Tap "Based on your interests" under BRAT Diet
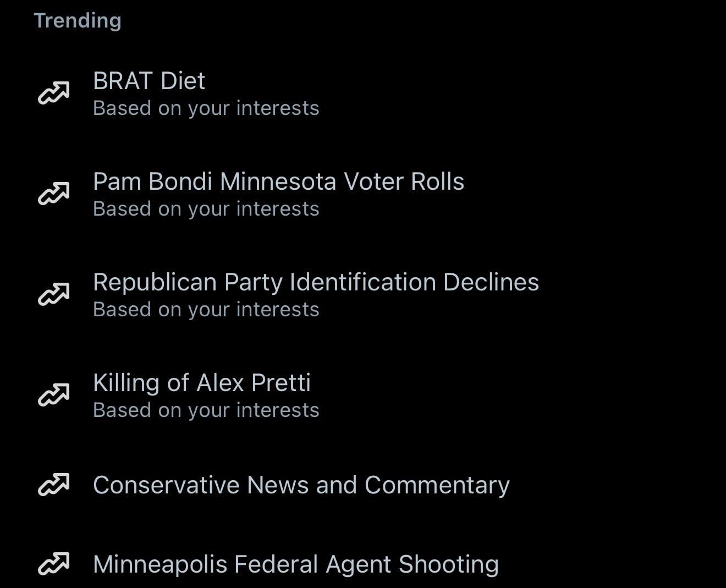The width and height of the screenshot is (726, 588). 206,108
